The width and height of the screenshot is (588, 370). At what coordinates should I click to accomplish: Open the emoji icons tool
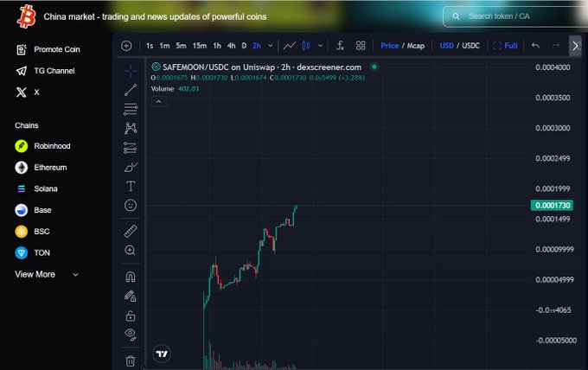131,206
